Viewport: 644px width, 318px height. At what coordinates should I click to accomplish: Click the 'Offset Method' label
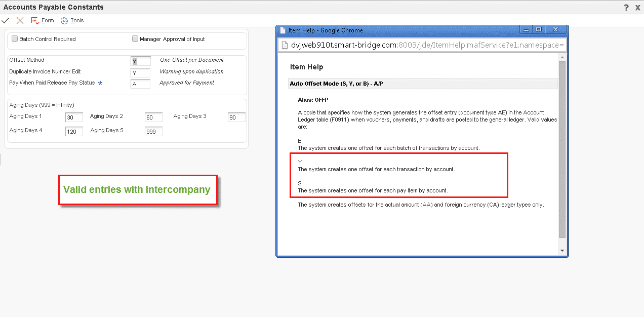pyautogui.click(x=27, y=60)
